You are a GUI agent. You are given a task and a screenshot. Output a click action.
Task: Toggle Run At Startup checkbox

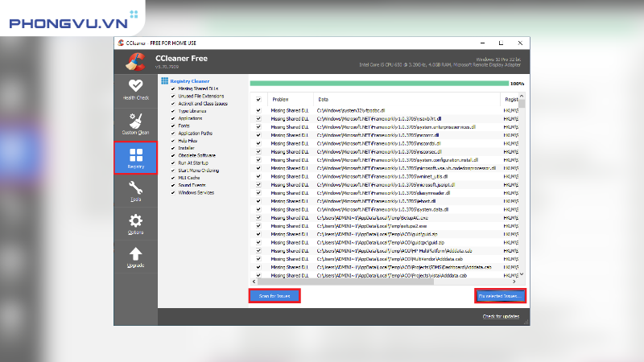pyautogui.click(x=173, y=163)
